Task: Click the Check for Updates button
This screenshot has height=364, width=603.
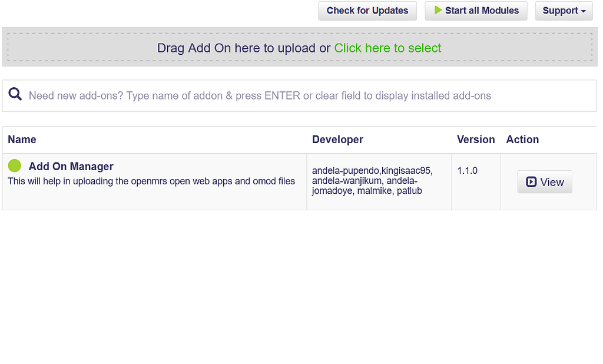Action: [367, 11]
